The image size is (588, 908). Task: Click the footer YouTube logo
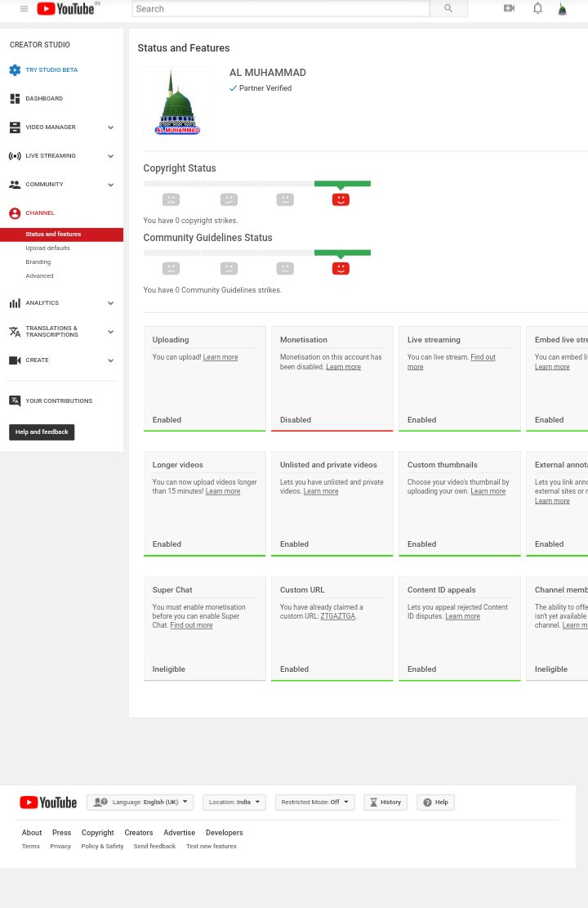(49, 803)
